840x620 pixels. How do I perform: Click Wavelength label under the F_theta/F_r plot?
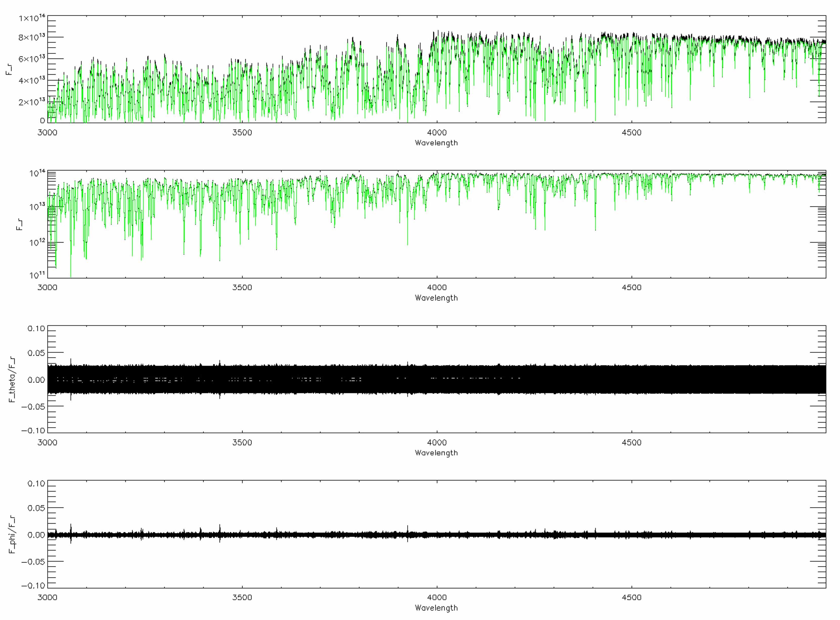[x=436, y=452]
